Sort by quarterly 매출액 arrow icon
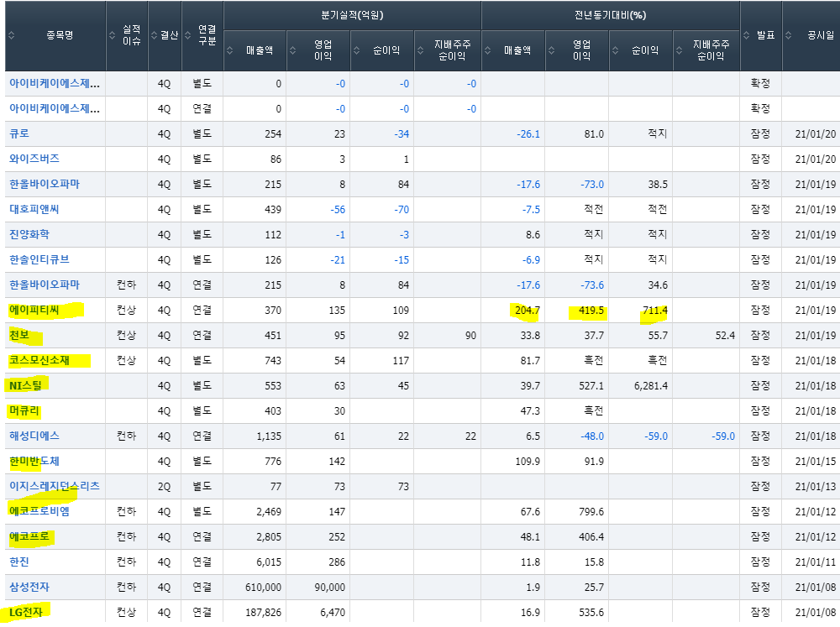This screenshot has height=627, width=840. pyautogui.click(x=230, y=50)
